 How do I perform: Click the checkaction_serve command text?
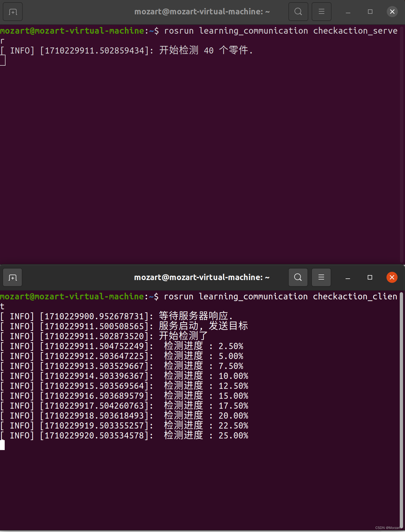[355, 31]
